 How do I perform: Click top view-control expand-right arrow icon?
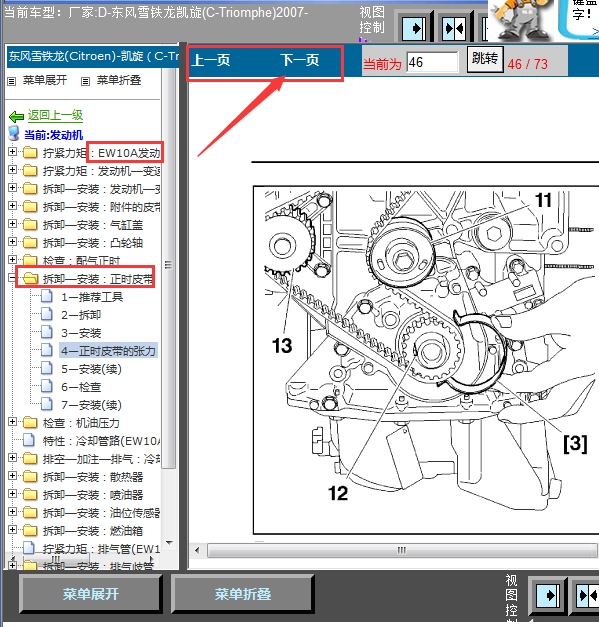coord(414,28)
